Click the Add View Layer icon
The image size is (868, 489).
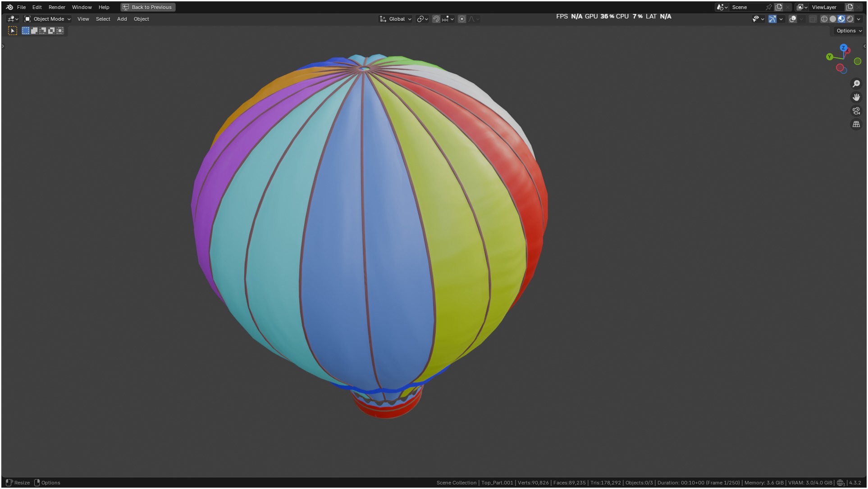point(850,7)
